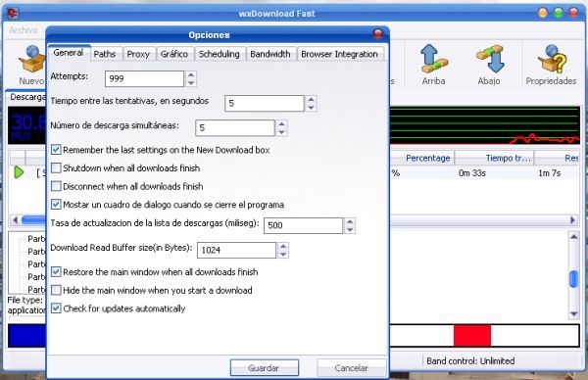Screen dimensions: 588x380
Task: Click vertical scrollbar down arrow in details pane
Action: 573,314
